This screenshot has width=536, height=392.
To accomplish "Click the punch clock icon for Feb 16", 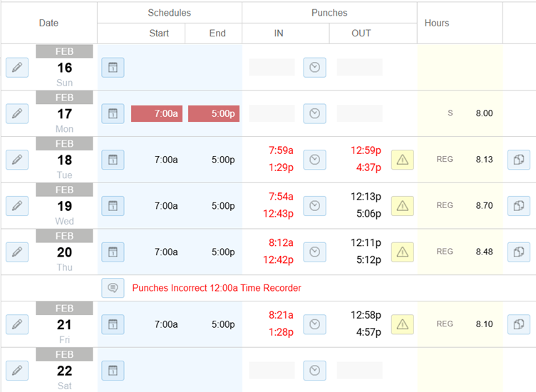I will [x=314, y=67].
